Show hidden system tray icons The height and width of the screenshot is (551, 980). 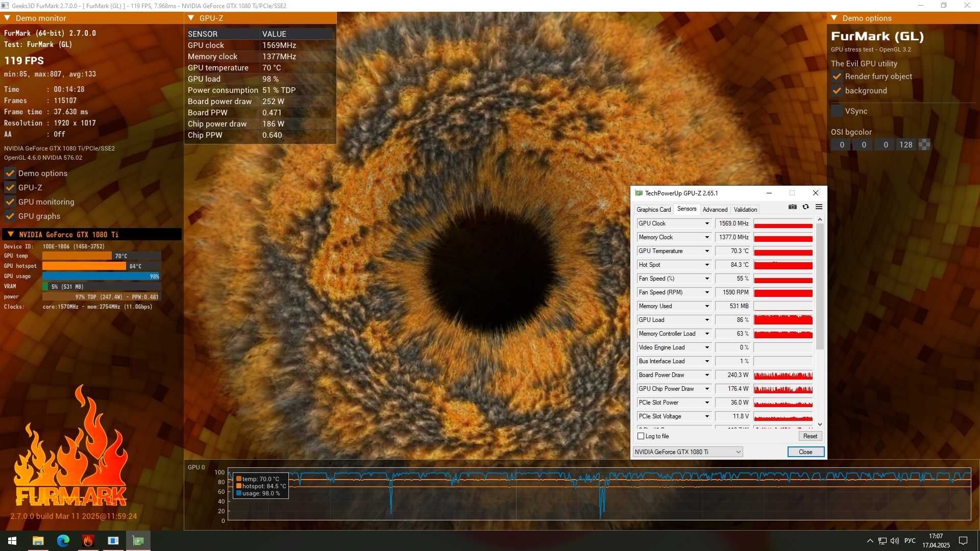(x=870, y=541)
